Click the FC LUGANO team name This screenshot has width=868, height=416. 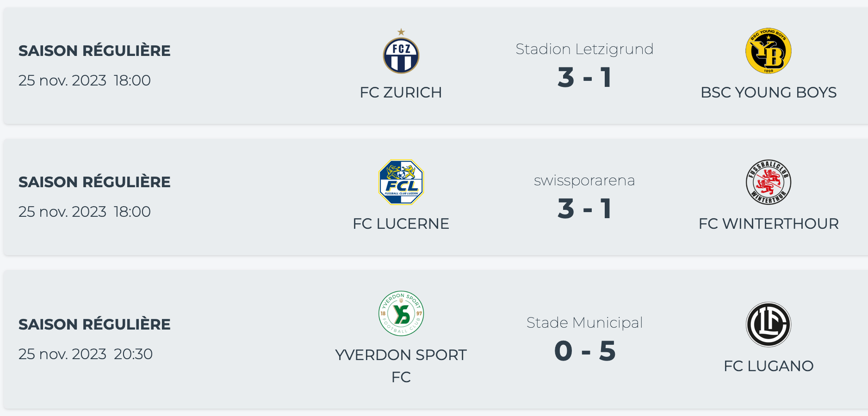click(768, 366)
